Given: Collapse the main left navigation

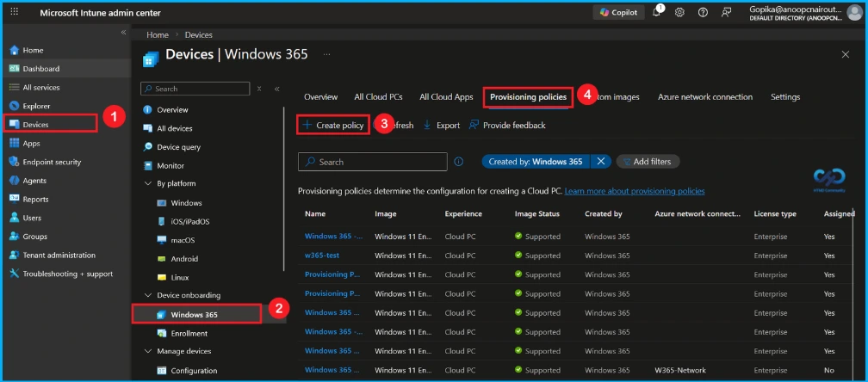Looking at the screenshot, I should point(123,33).
